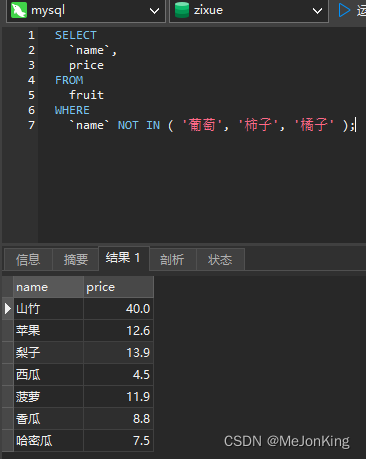Click the price value 40.0
The image size is (366, 459).
pos(138,309)
